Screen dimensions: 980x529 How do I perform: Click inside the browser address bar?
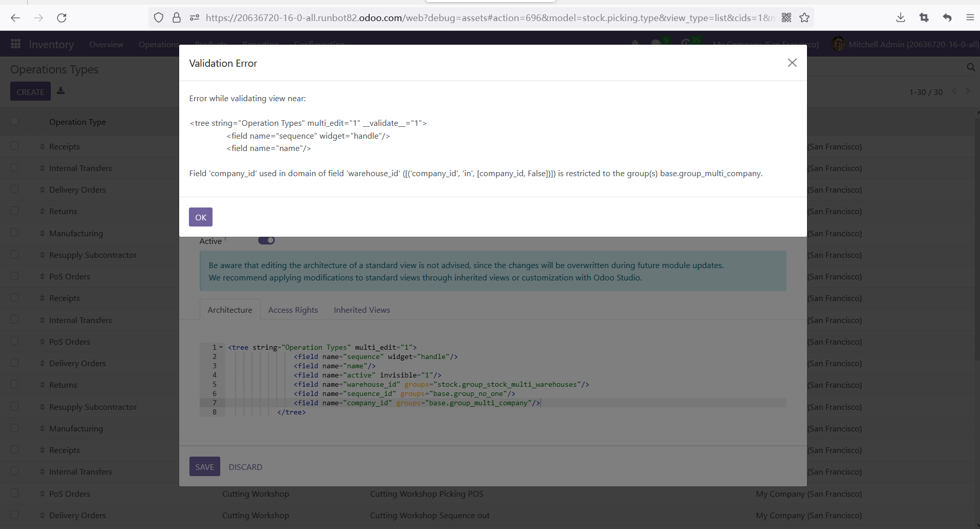[x=462, y=17]
